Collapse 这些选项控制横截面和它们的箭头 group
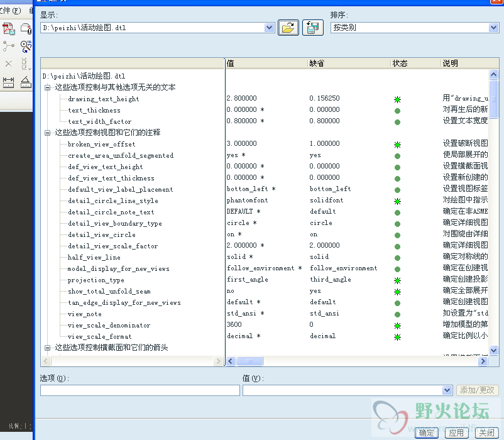 point(47,348)
